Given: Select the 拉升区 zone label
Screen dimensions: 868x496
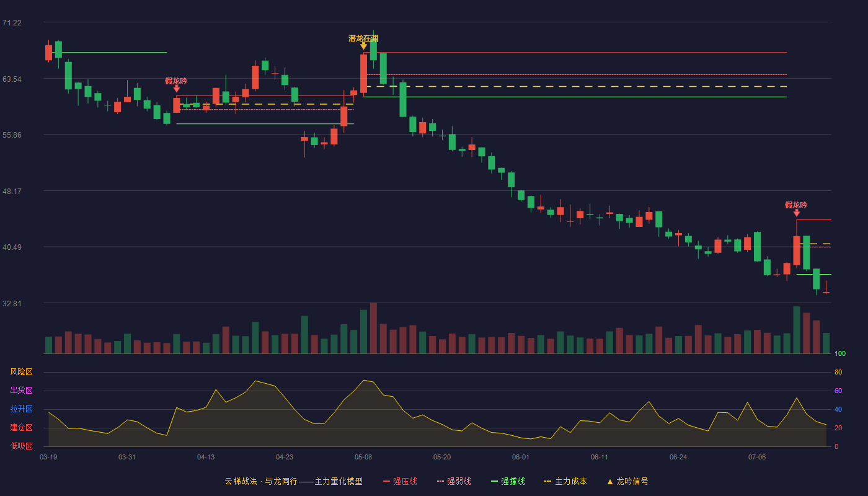Looking at the screenshot, I should [x=21, y=409].
